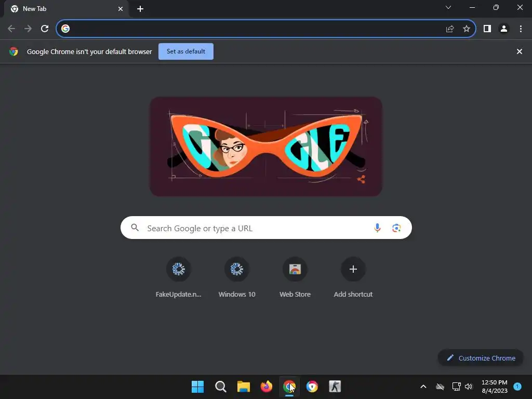This screenshot has height=399, width=532.
Task: Add a new shortcut tile
Action: pyautogui.click(x=353, y=277)
